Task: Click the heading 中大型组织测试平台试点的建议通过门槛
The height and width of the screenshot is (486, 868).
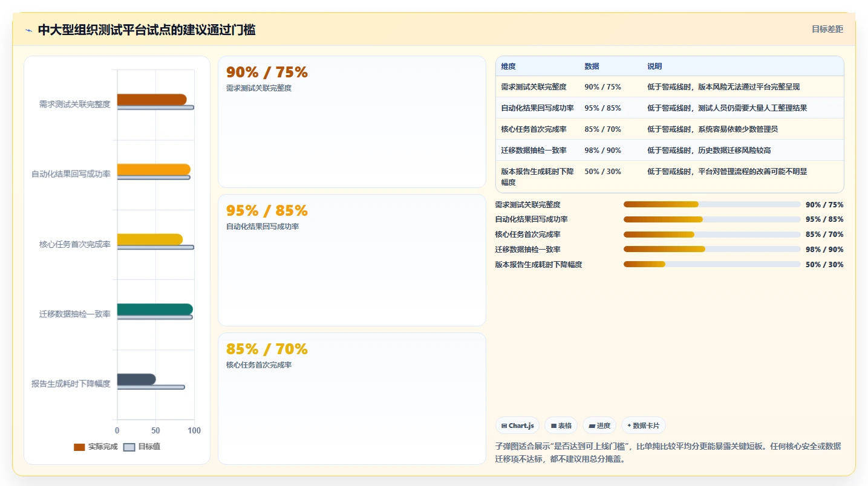Action: tap(146, 30)
